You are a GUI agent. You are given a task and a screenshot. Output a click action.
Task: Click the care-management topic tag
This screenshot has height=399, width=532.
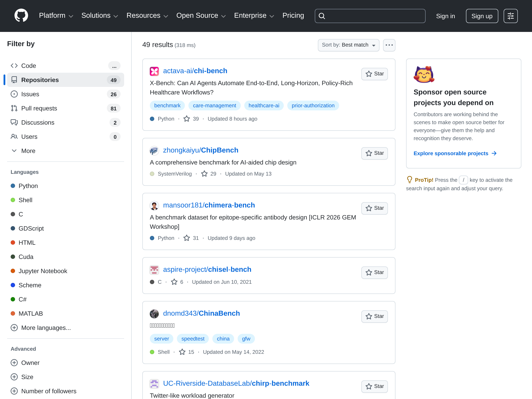pyautogui.click(x=214, y=106)
